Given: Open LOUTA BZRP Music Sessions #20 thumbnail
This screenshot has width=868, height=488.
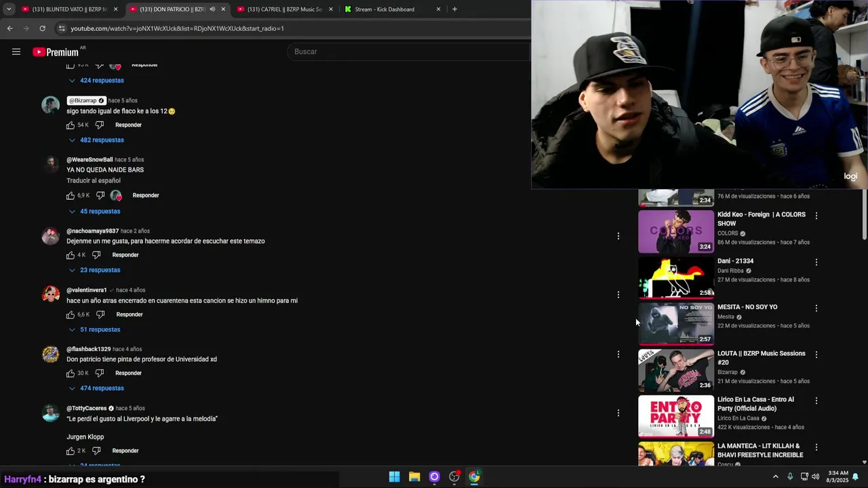Looking at the screenshot, I should 676,371.
